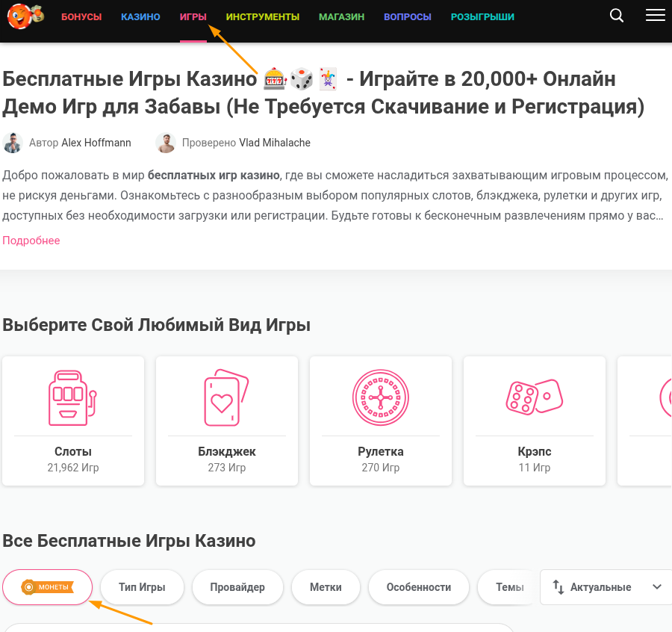Viewport: 672px width, 632px height.
Task: Open the search magnifier icon
Action: [616, 16]
